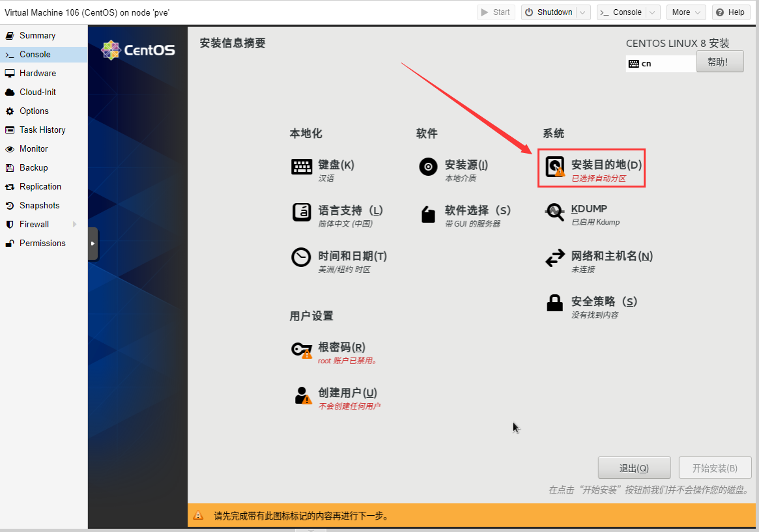Click the keyboard layout icon next to cn
Image resolution: width=759 pixels, height=532 pixels.
[634, 64]
